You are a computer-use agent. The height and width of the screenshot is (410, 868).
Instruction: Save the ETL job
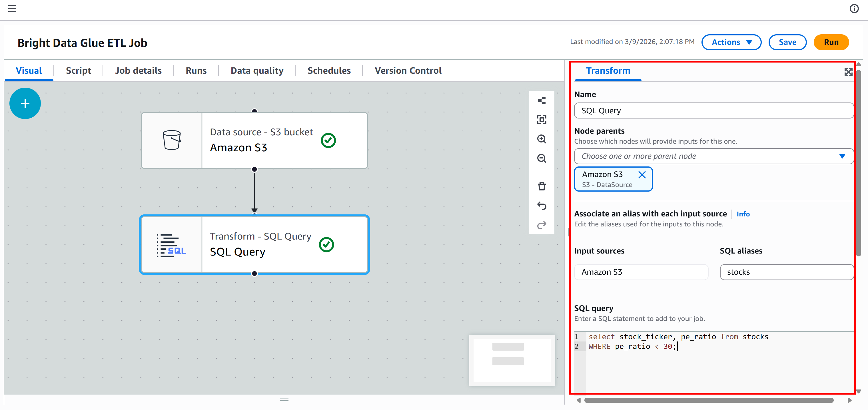[787, 42]
